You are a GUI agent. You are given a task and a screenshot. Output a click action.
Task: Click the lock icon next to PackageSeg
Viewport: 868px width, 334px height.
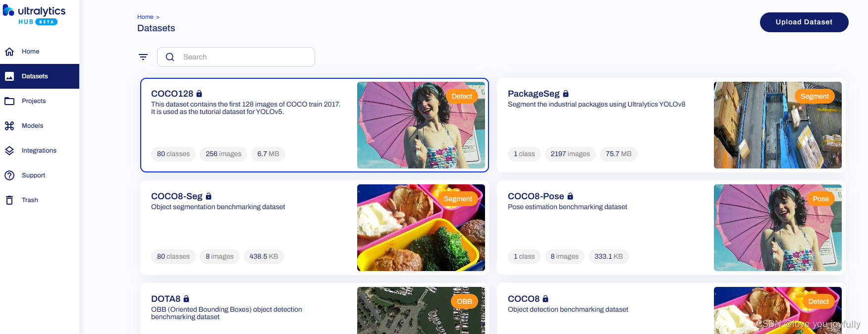[x=566, y=93]
